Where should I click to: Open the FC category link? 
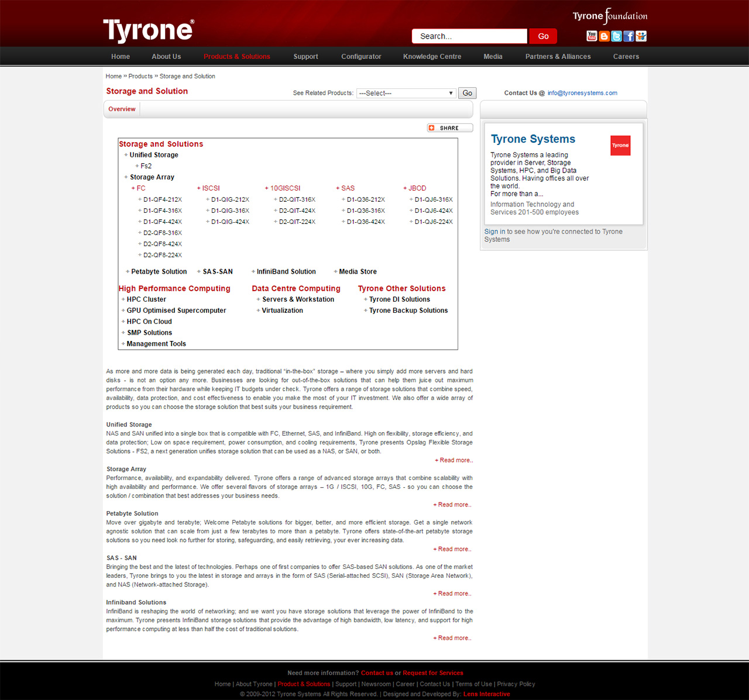click(x=141, y=188)
